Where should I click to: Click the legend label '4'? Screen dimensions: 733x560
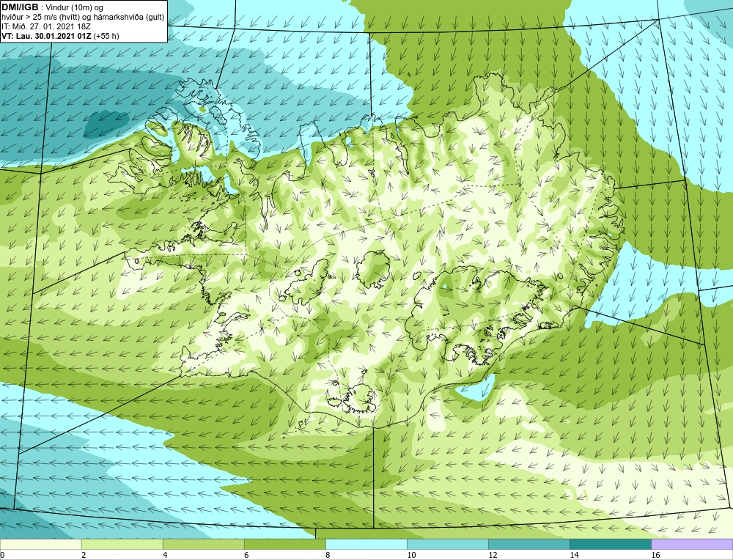click(165, 555)
